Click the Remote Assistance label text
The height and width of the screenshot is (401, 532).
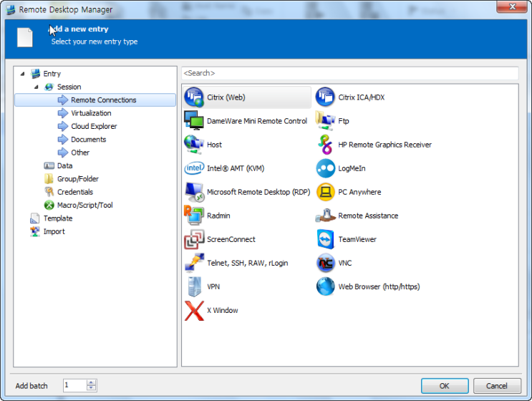pyautogui.click(x=368, y=216)
